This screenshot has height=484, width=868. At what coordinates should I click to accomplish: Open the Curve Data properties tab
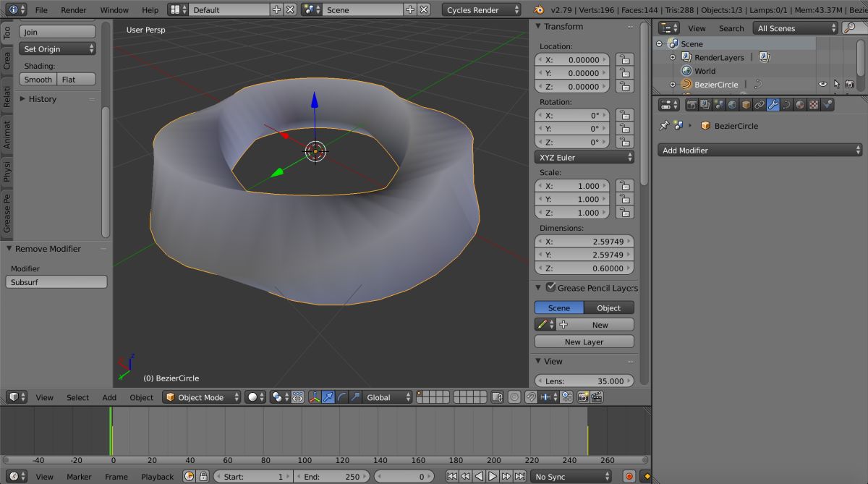pos(786,105)
